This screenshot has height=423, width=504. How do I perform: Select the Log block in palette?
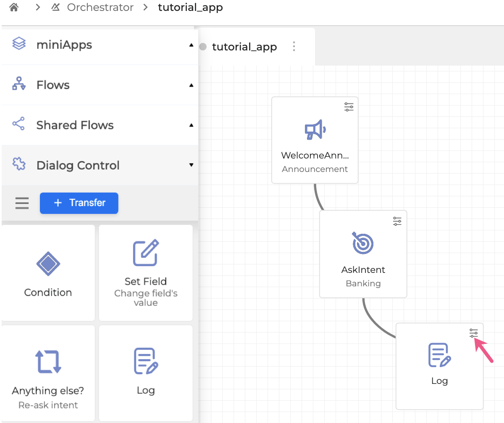(145, 373)
